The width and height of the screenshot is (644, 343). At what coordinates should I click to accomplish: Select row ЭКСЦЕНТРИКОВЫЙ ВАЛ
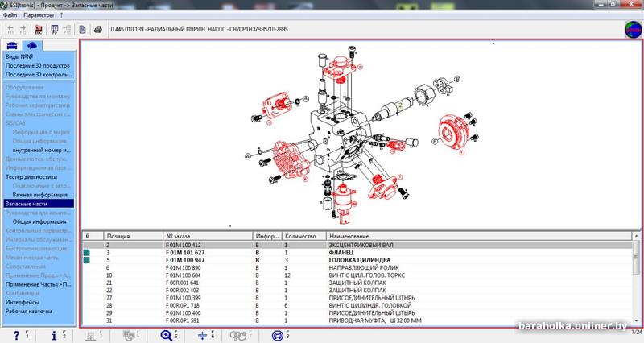click(x=357, y=246)
